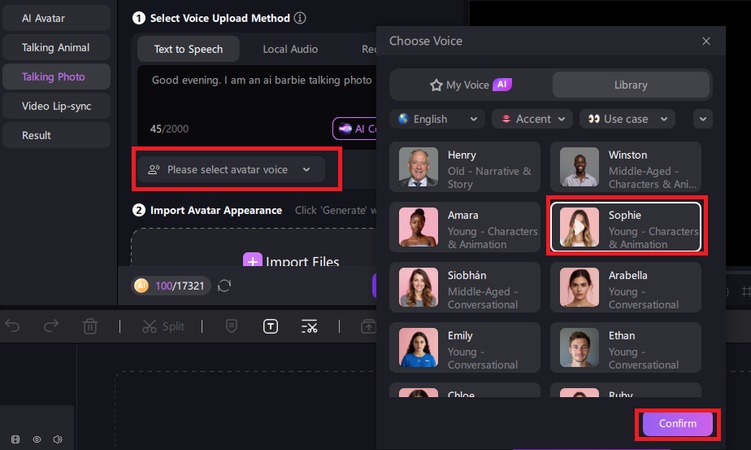751x450 pixels.
Task: Open the Use case filter dropdown
Action: (627, 119)
